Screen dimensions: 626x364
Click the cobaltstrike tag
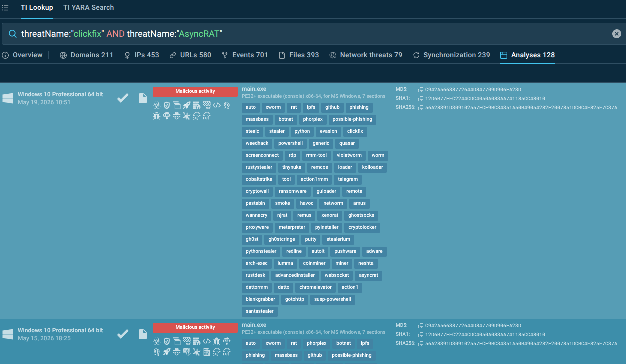point(258,179)
